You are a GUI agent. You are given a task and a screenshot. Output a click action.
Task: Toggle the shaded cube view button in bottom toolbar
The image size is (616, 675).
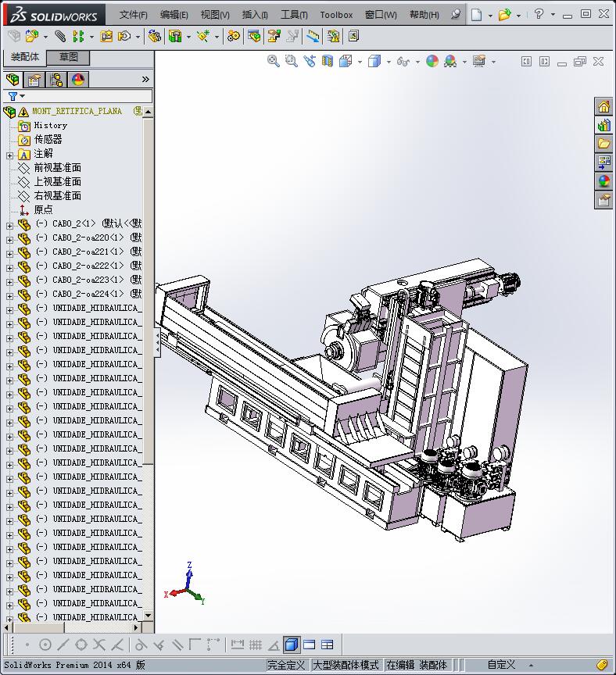coord(292,645)
